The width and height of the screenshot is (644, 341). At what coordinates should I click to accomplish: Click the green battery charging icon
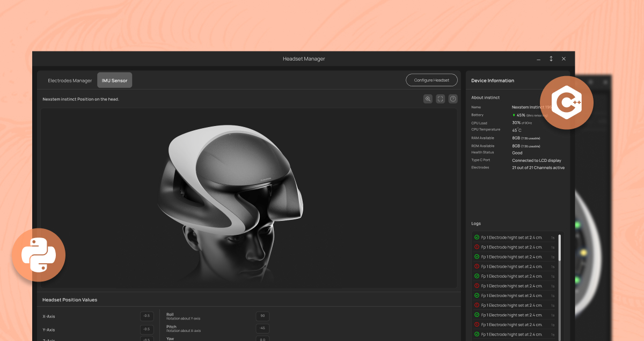coord(514,115)
